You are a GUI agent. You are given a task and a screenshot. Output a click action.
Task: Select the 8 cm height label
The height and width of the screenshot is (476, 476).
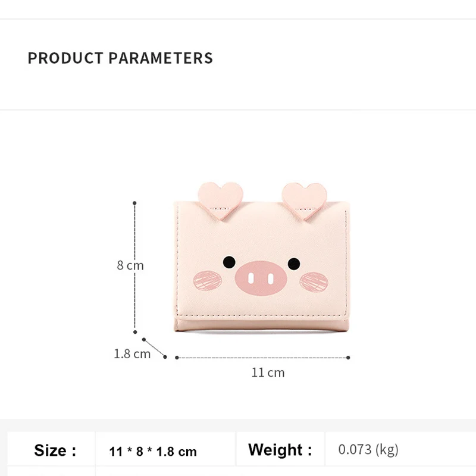(130, 265)
